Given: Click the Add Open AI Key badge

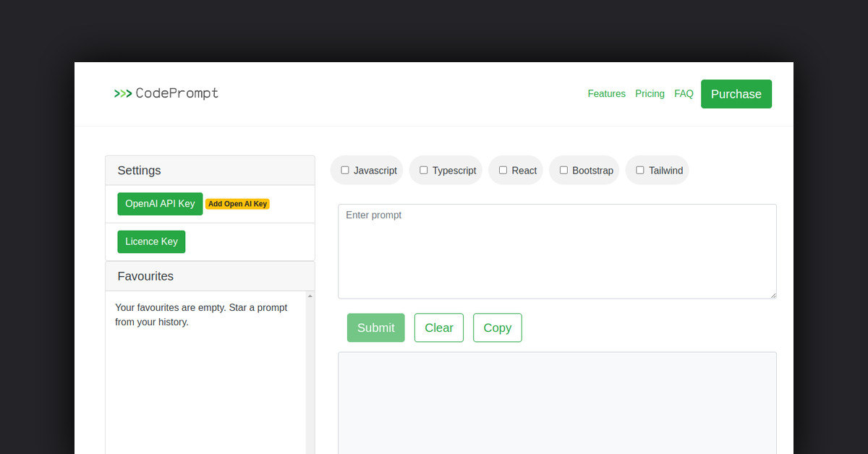Looking at the screenshot, I should point(237,204).
